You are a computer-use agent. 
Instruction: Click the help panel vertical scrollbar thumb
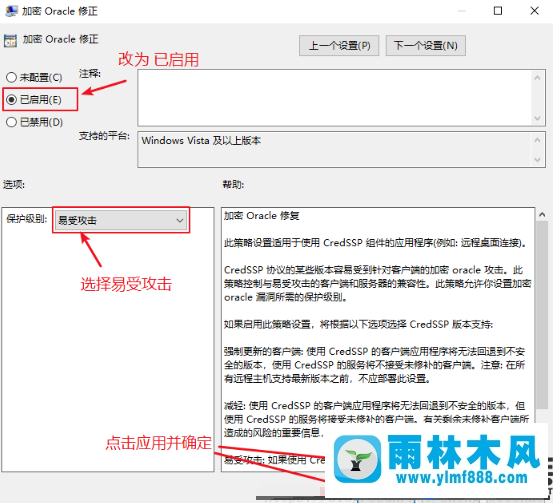pos(542,314)
